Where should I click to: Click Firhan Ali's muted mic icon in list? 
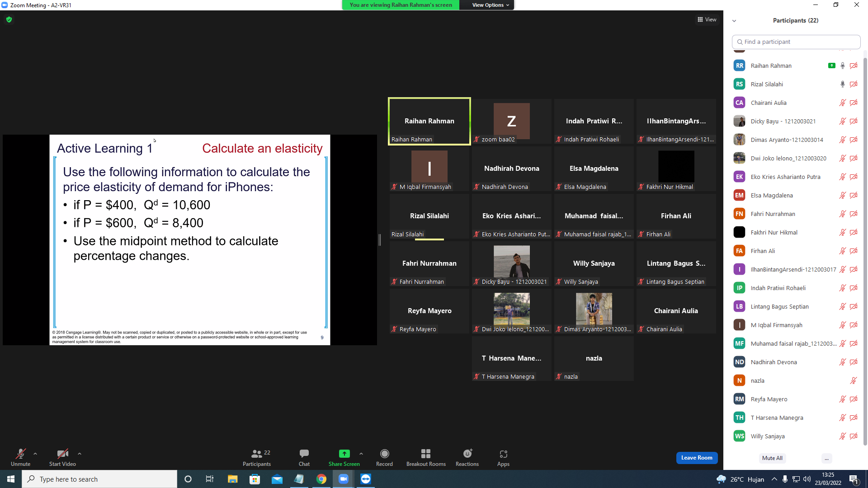coord(843,251)
